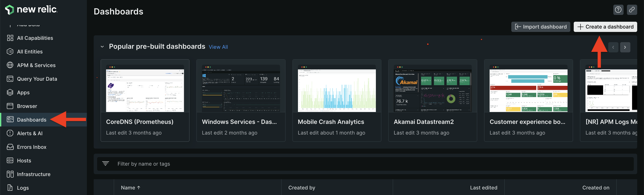Click the CoreDNS (Prometheus) title
The image size is (644, 195).
(x=139, y=122)
